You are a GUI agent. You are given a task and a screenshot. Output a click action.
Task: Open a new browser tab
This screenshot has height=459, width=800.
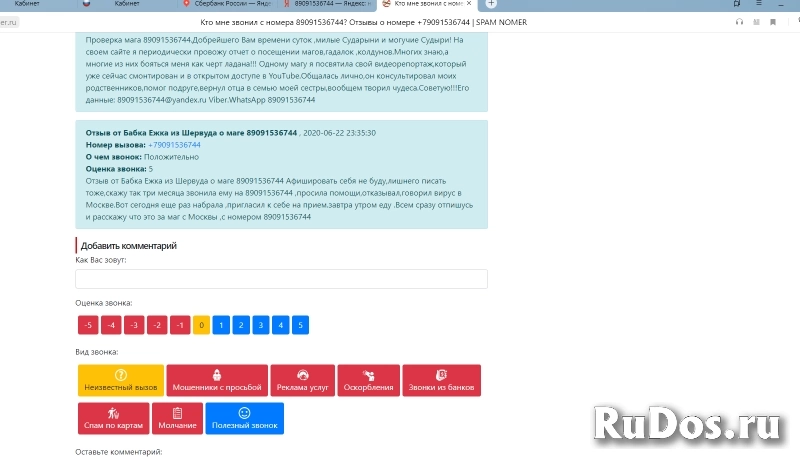coord(491,4)
